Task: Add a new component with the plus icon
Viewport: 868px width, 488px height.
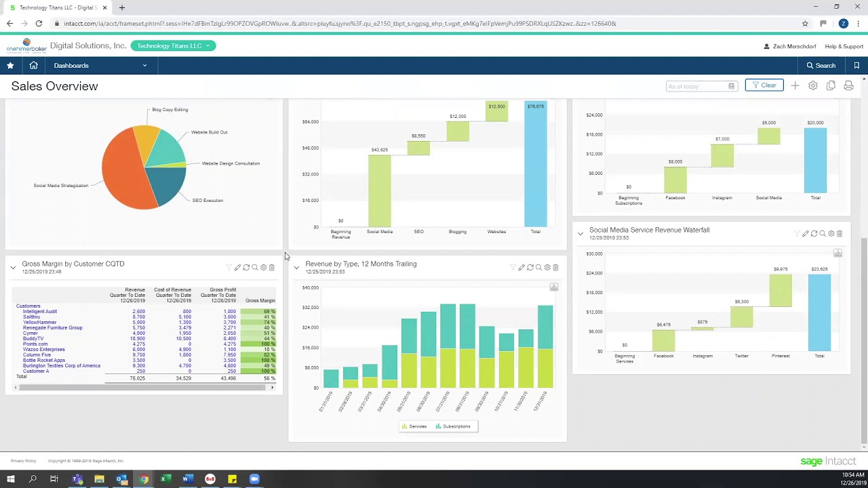Action: pyautogui.click(x=795, y=85)
